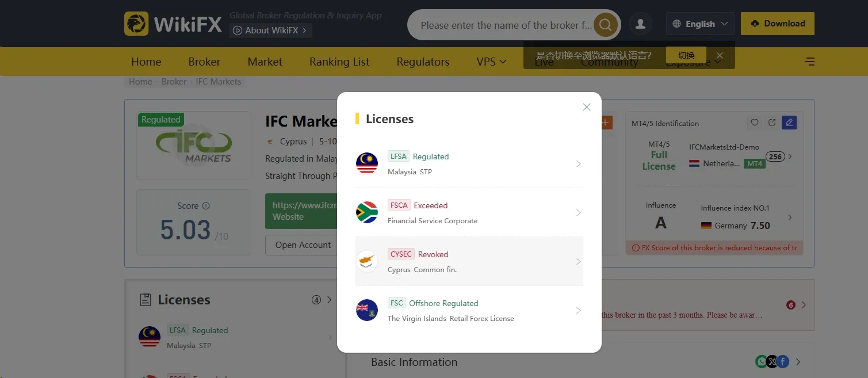This screenshot has width=868, height=378.
Task: Click the 256 server count badge
Action: pos(775,157)
